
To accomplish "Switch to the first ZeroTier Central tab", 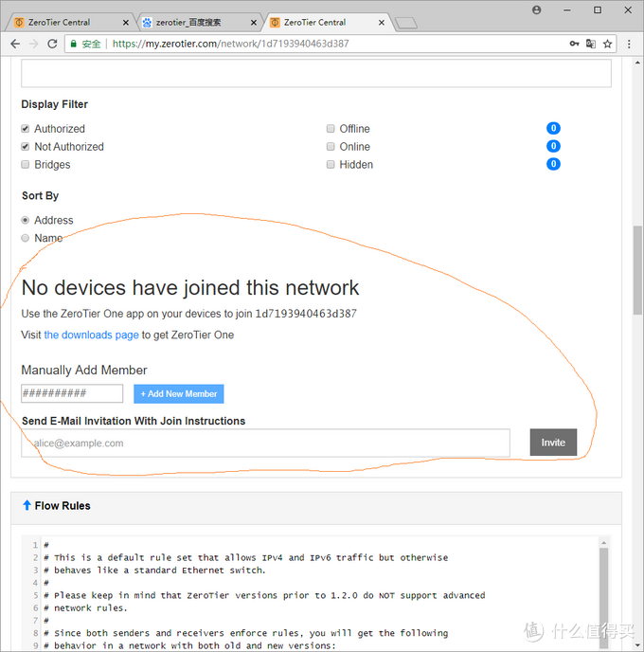I will pyautogui.click(x=62, y=22).
